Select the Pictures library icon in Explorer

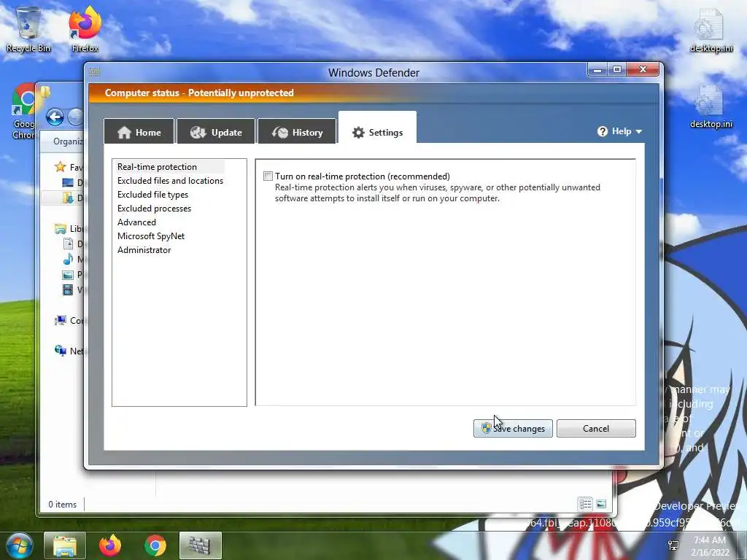pos(68,274)
